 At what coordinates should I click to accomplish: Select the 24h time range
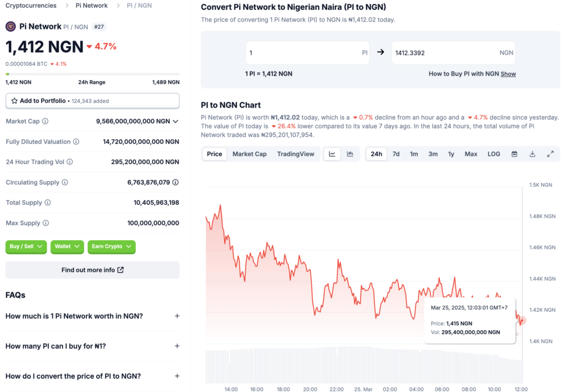point(377,154)
